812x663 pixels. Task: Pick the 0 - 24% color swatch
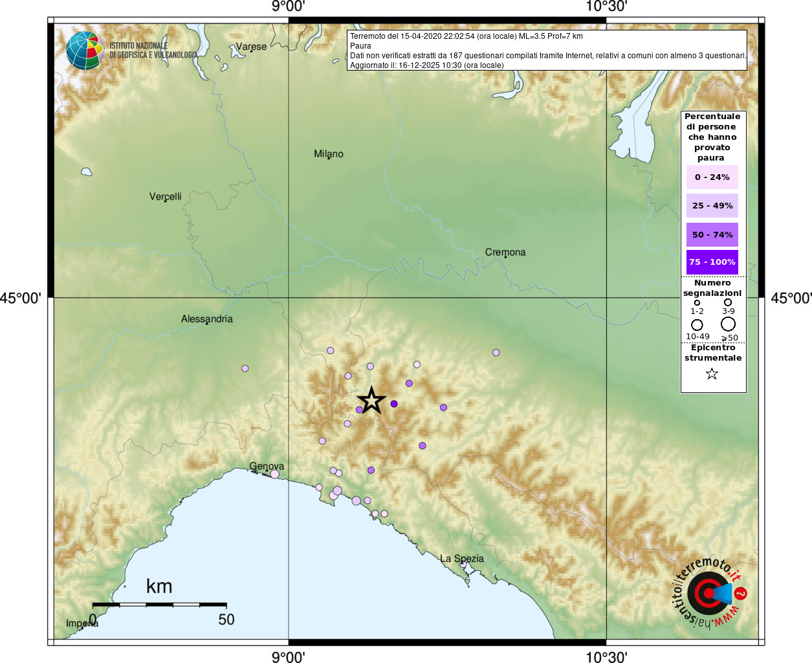(x=712, y=177)
